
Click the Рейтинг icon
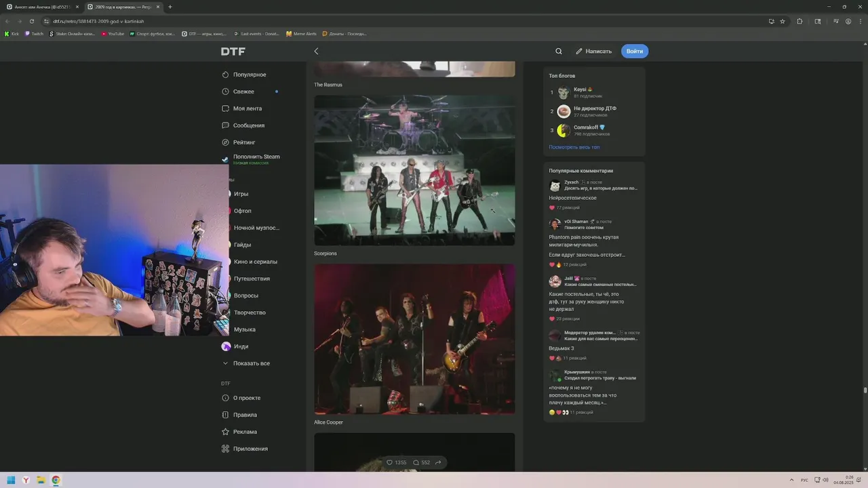pyautogui.click(x=226, y=142)
